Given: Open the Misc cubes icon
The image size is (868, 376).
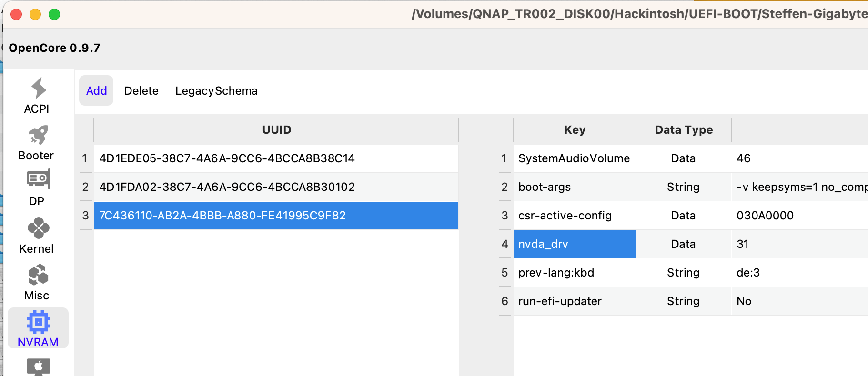Looking at the screenshot, I should [x=38, y=275].
